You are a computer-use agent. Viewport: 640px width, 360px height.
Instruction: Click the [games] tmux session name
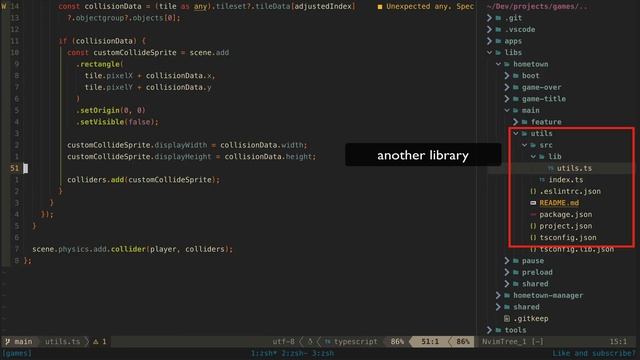coord(17,353)
